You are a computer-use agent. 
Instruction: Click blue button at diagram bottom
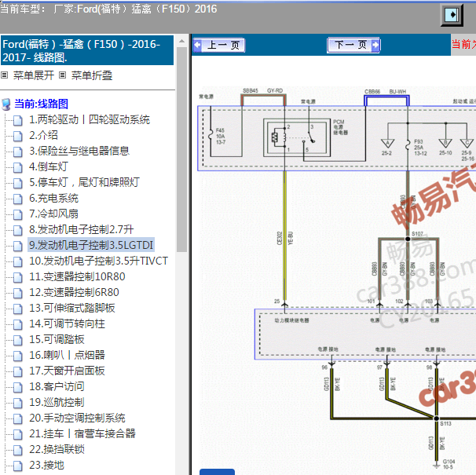click(x=217, y=472)
